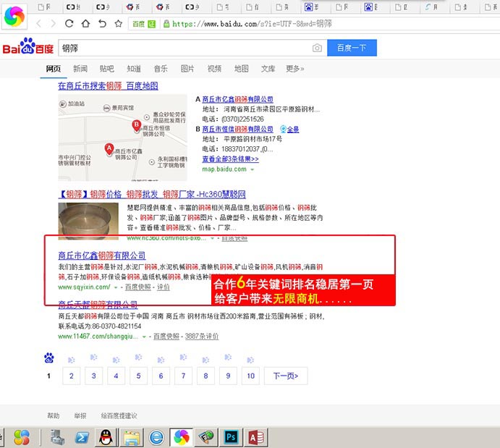Open Photoshop from the taskbar

point(231,437)
